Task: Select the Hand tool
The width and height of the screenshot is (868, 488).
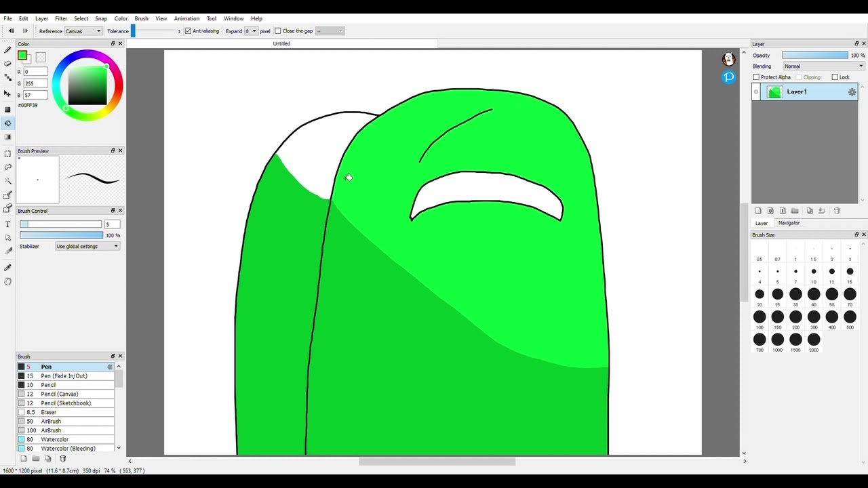Action: (7, 281)
